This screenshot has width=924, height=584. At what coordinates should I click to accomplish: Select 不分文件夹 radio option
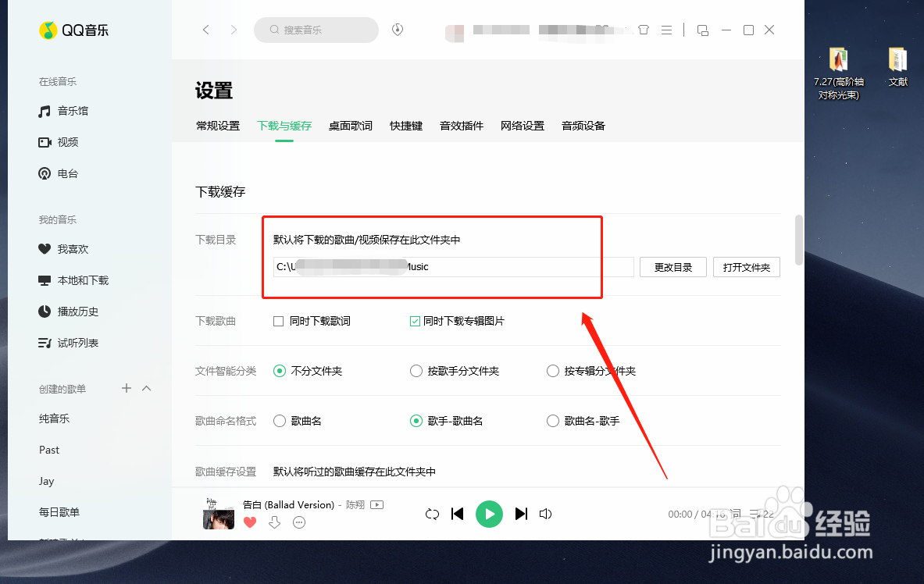tap(280, 371)
